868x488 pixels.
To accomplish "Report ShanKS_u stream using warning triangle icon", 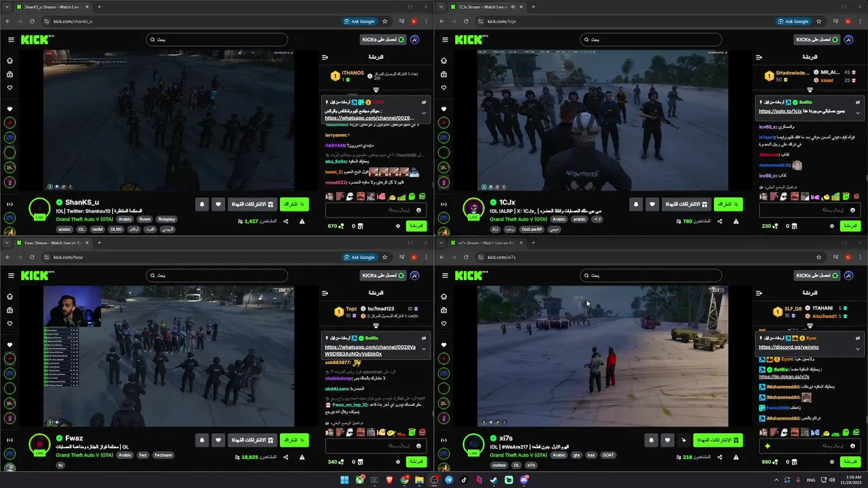I will tap(302, 222).
